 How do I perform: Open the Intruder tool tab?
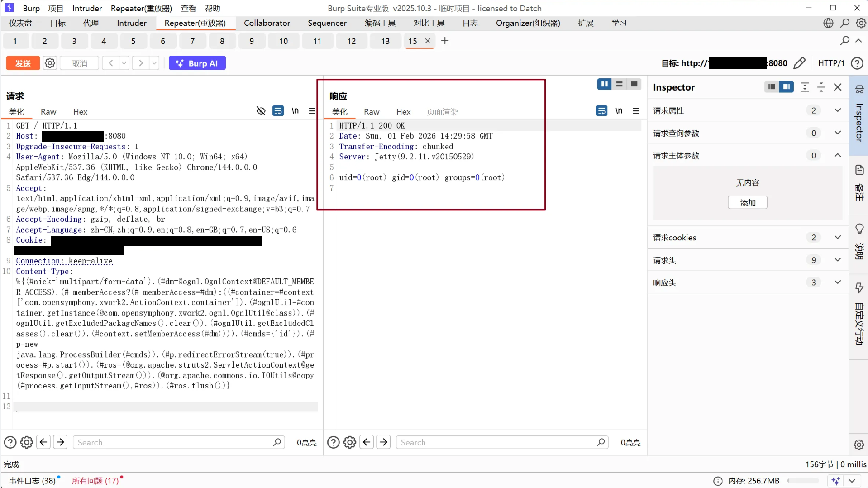point(132,23)
